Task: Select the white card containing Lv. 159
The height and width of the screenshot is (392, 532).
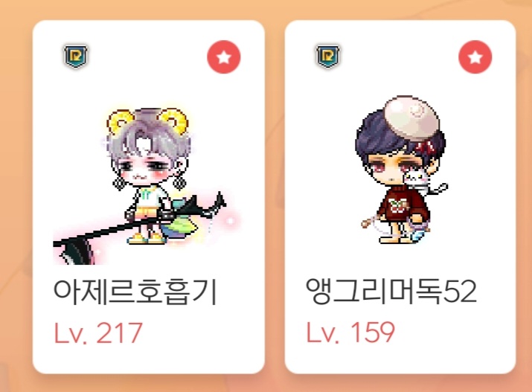Action: click(x=400, y=196)
